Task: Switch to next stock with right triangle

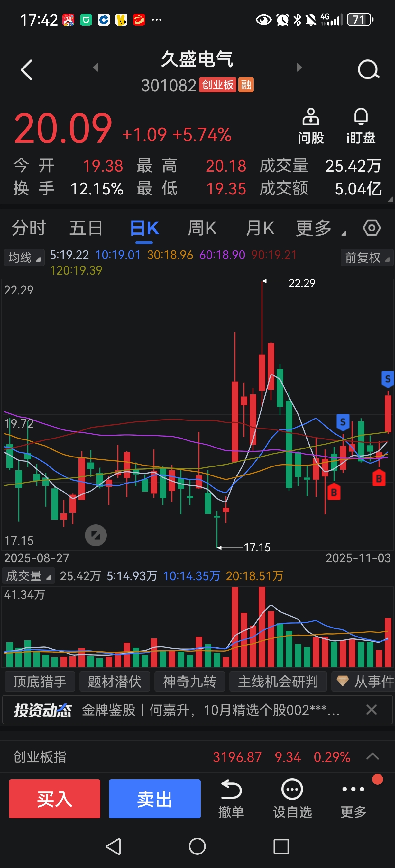Action: [299, 68]
